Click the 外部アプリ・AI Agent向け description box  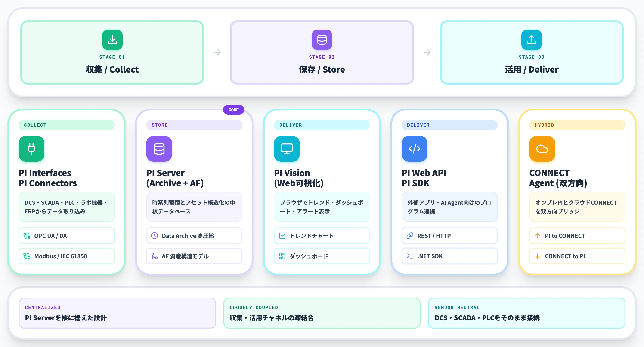(449, 207)
